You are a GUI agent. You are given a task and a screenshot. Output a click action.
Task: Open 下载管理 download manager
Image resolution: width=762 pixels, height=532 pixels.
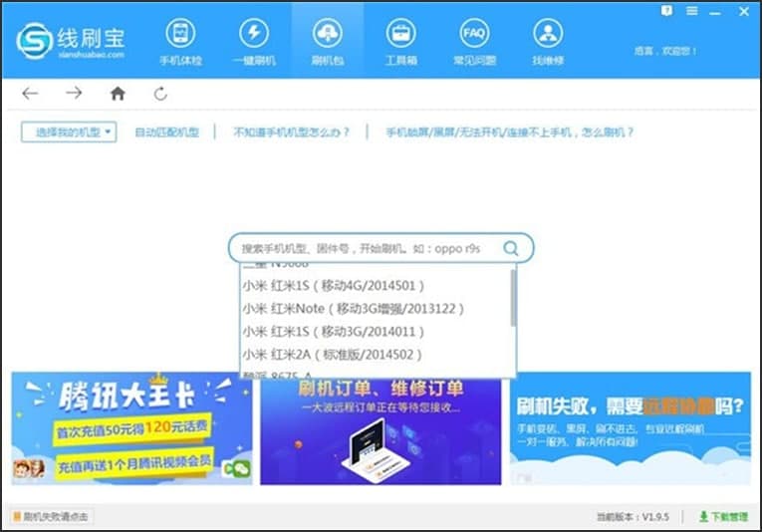coord(723,516)
